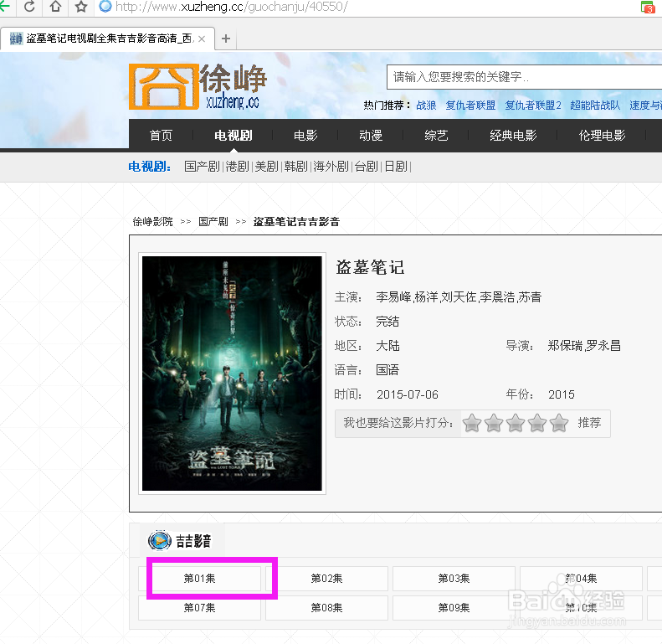Open the 国产剧 subcategory
Viewport: 662px width, 644px height.
[x=202, y=167]
